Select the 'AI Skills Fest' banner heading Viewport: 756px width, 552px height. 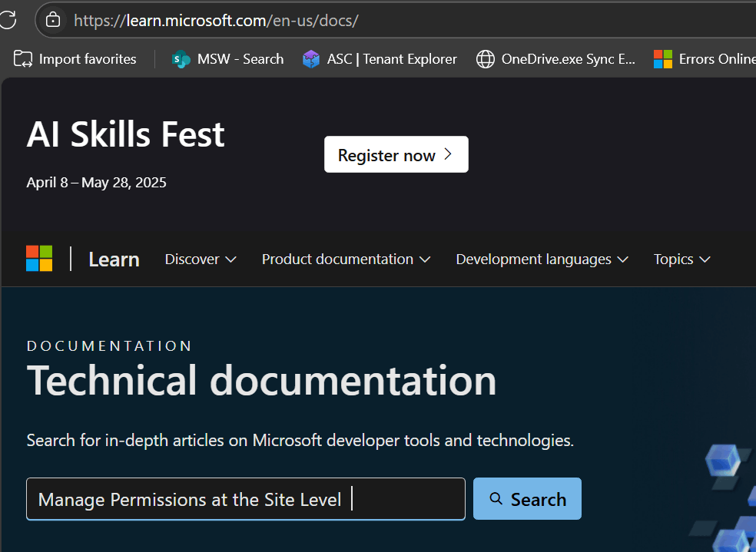pos(125,134)
